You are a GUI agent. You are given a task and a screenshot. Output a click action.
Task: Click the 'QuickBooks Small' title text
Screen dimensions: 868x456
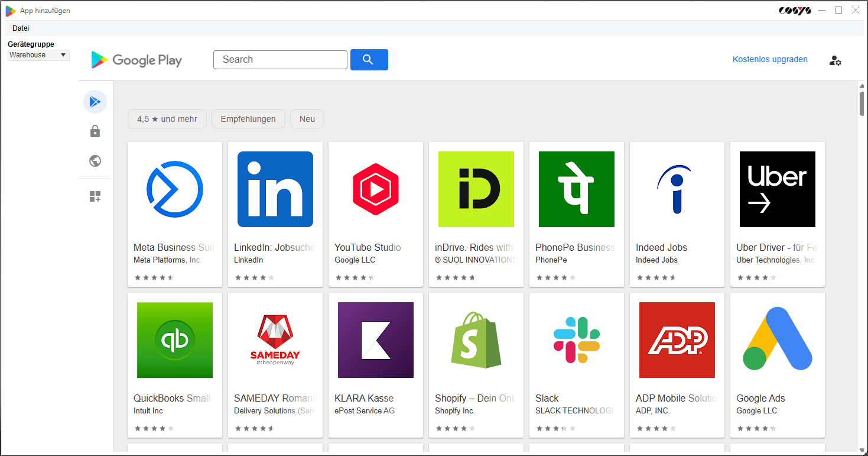point(172,398)
